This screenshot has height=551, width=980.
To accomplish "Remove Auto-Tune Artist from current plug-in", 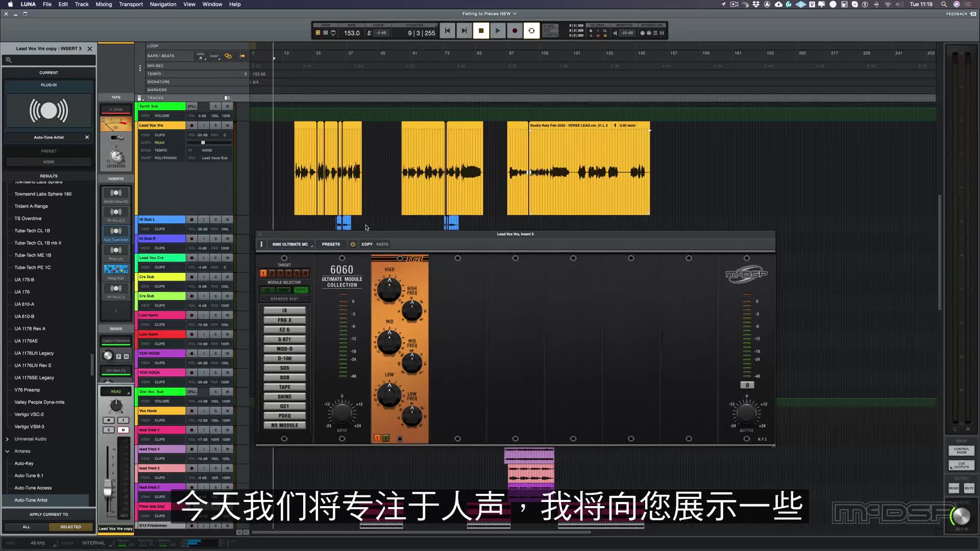I will click(x=87, y=137).
